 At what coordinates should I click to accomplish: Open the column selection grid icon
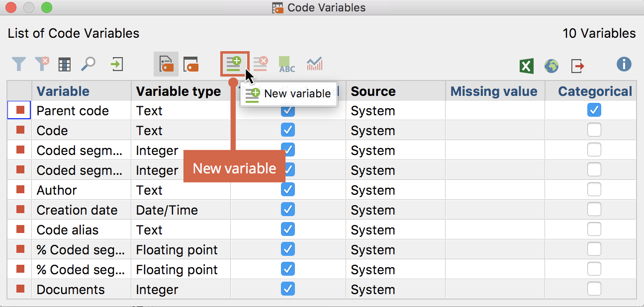tap(65, 64)
